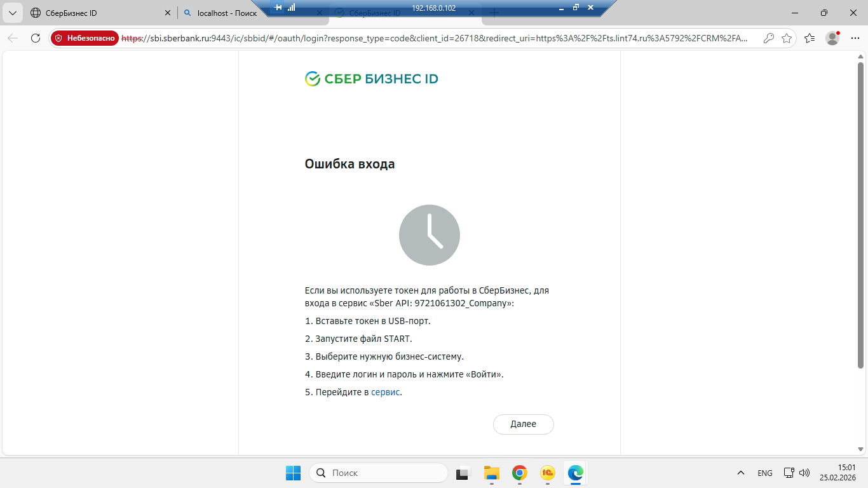Image resolution: width=868 pixels, height=488 pixels.
Task: Click the scrollbar up arrow
Action: tap(861, 57)
